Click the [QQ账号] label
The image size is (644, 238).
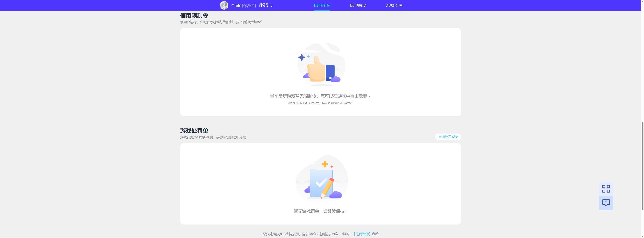click(249, 5)
